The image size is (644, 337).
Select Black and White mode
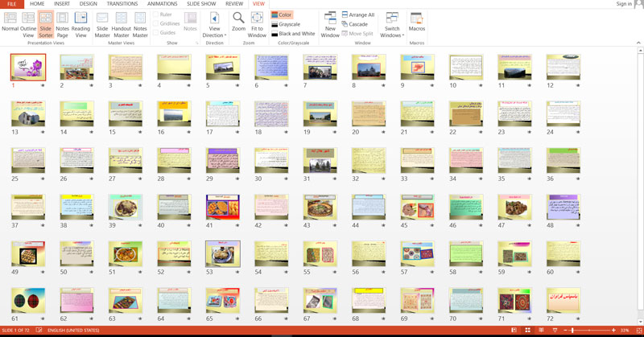click(293, 34)
